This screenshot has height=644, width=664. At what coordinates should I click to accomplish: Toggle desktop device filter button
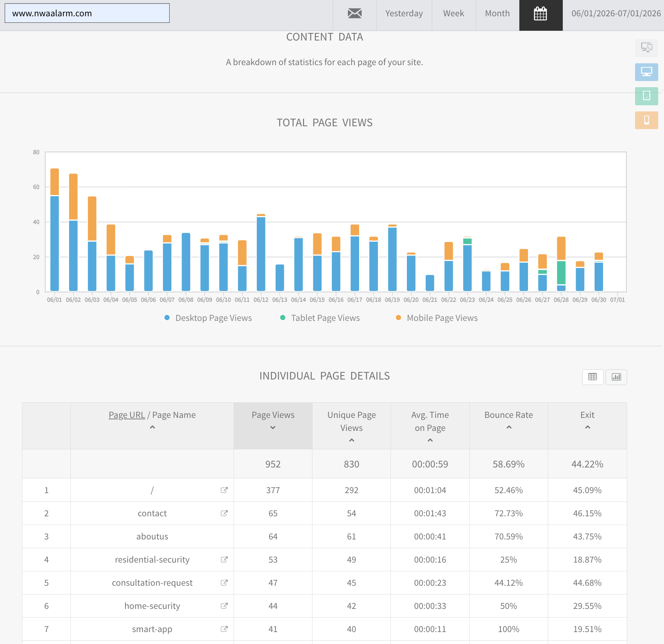point(646,72)
